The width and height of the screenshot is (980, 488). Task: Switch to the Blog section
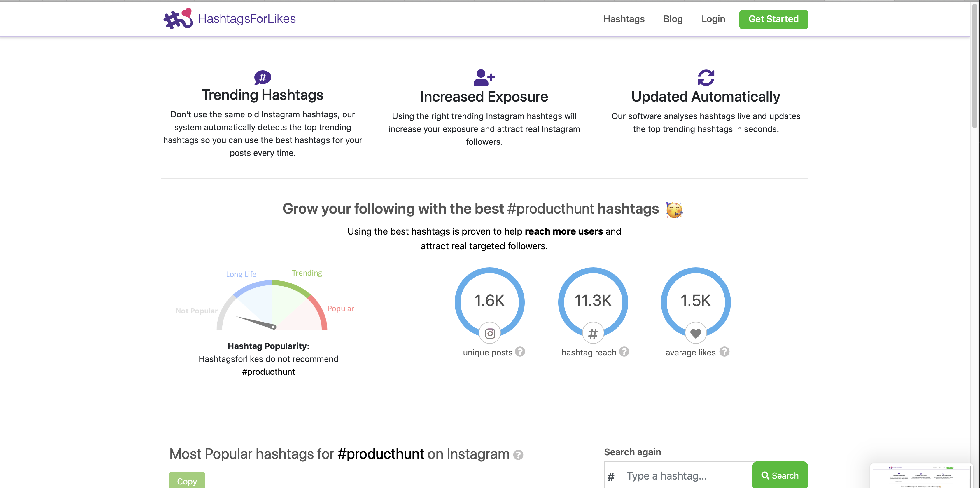pos(673,19)
